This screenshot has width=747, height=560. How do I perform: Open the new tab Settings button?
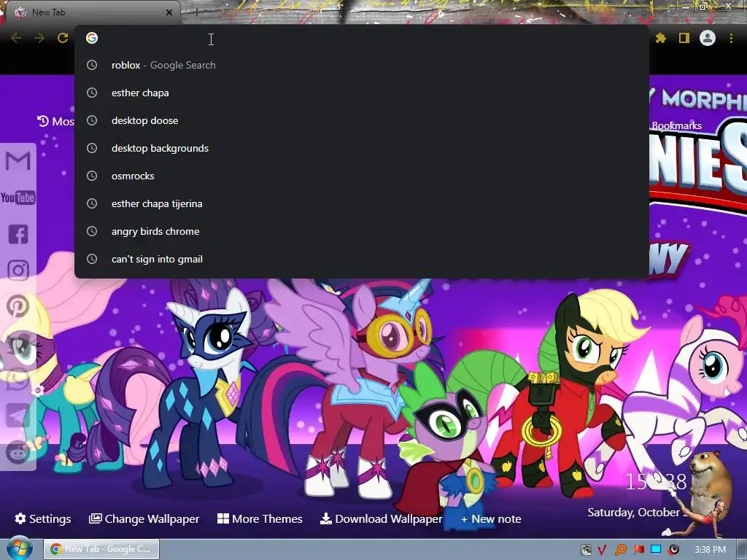43,518
